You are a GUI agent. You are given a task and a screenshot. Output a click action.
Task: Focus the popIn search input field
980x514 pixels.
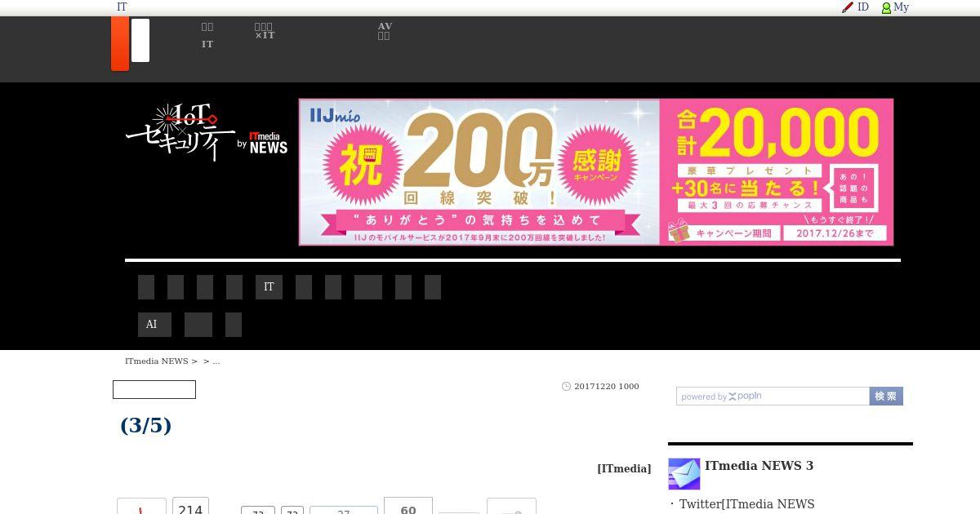773,397
